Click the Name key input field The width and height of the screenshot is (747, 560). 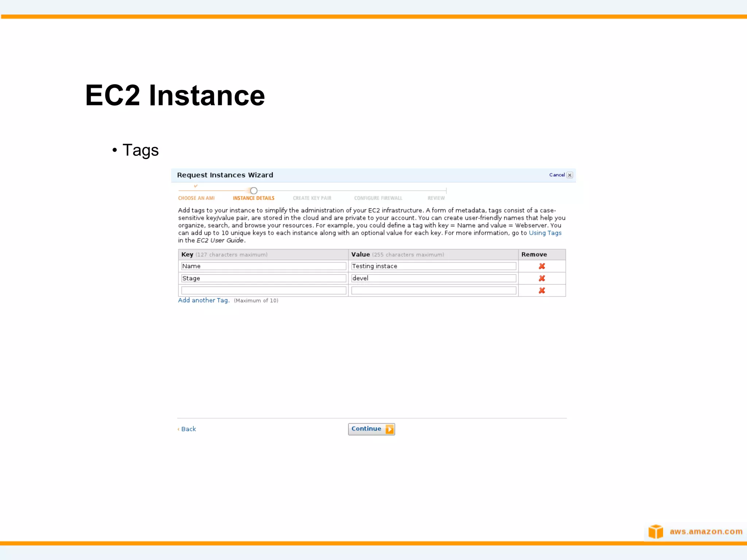[x=263, y=266]
